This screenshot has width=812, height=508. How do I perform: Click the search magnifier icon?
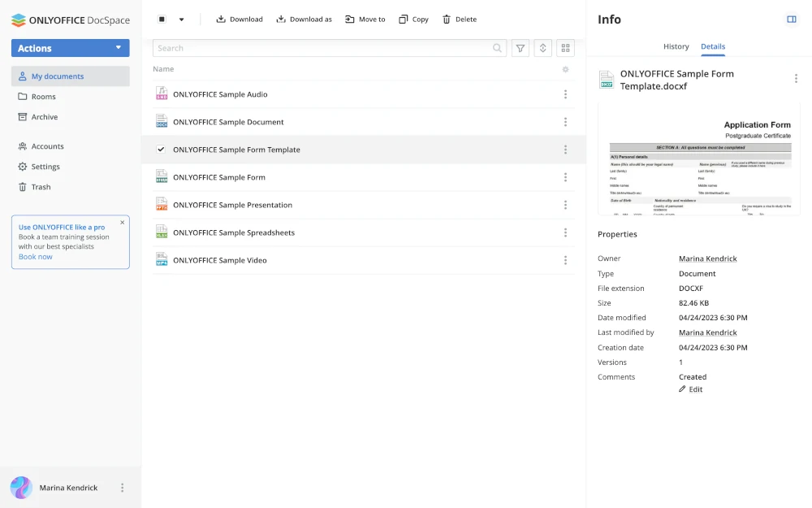pyautogui.click(x=497, y=48)
